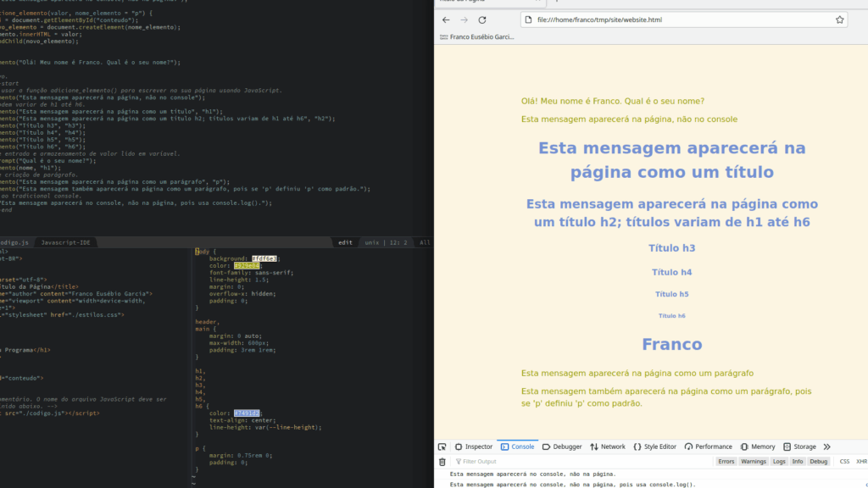Open the Style Editor tab
Image resolution: width=868 pixels, height=488 pixels.
click(654, 446)
